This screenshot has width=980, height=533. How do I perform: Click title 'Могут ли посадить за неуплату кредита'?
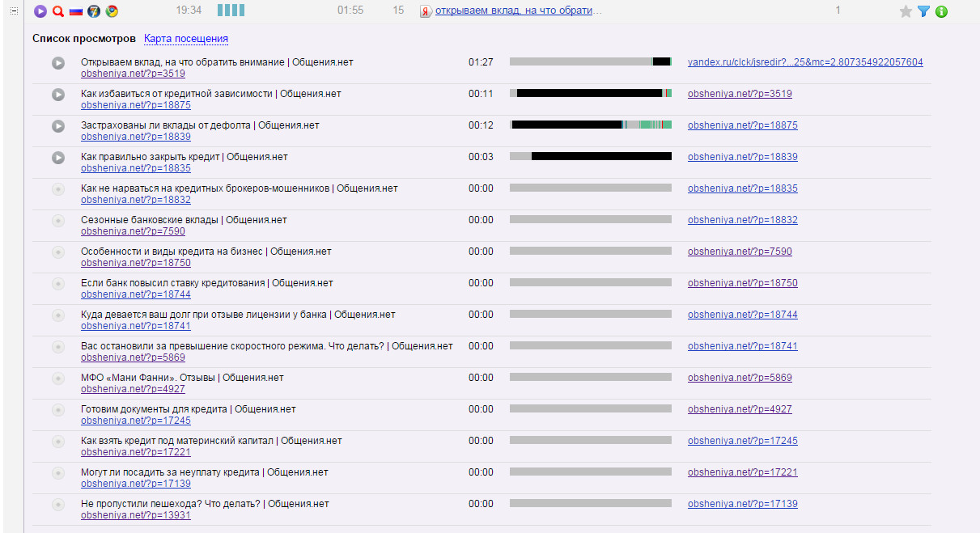pos(171,472)
